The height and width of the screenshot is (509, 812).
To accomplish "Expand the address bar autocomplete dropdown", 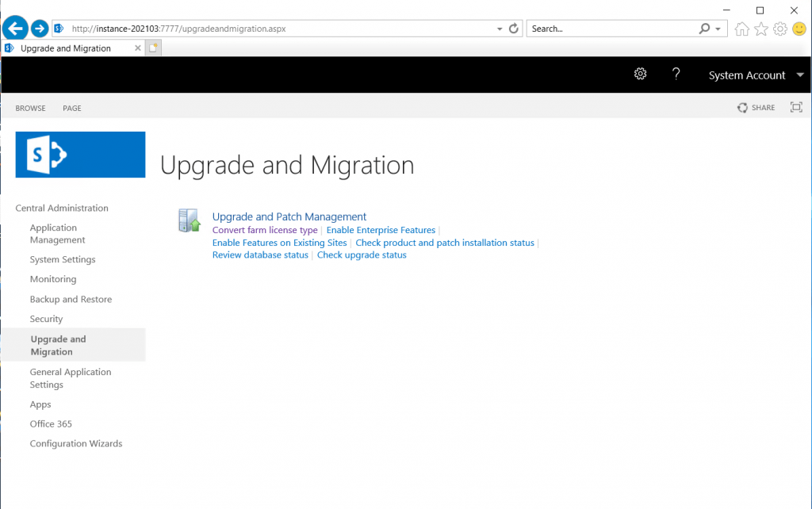I will click(500, 28).
